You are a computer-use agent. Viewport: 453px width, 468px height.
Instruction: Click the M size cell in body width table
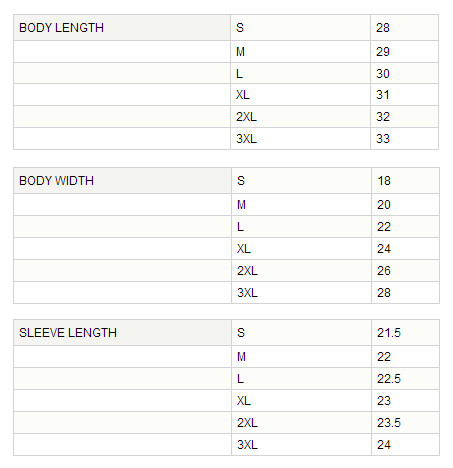301,205
